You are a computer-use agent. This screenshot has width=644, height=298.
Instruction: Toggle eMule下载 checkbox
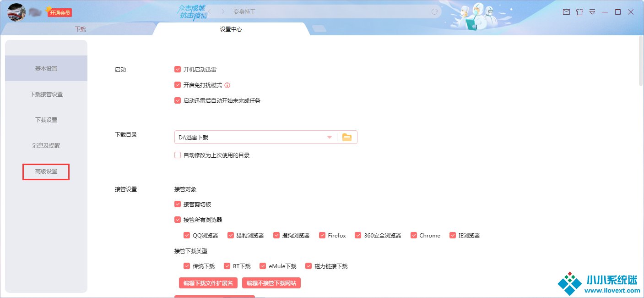pos(263,266)
